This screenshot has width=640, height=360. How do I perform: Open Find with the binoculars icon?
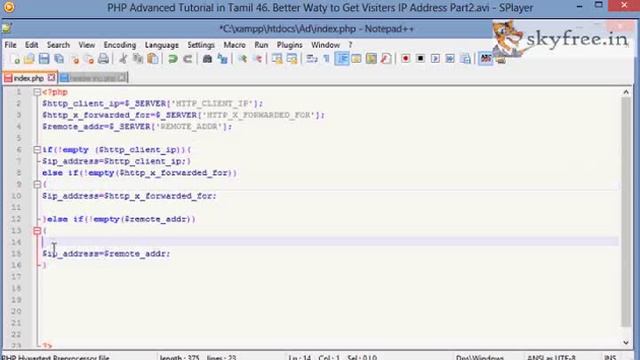tap(207, 59)
